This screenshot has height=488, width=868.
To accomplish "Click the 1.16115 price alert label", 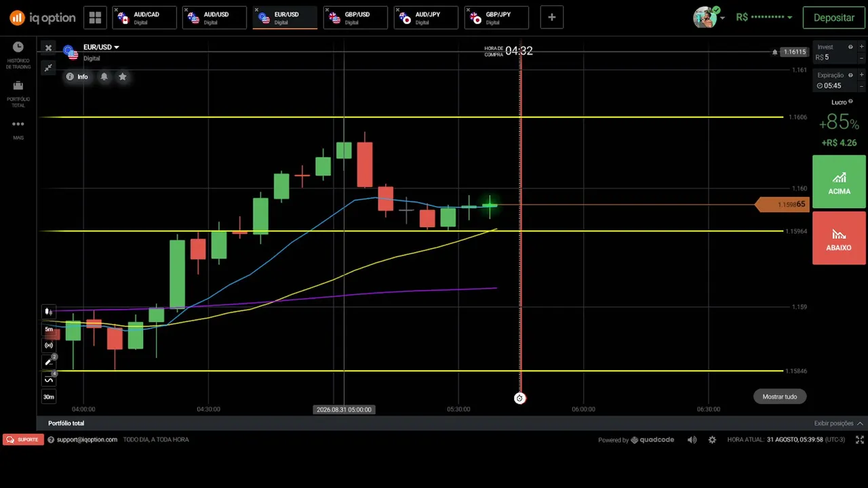I will coord(794,52).
